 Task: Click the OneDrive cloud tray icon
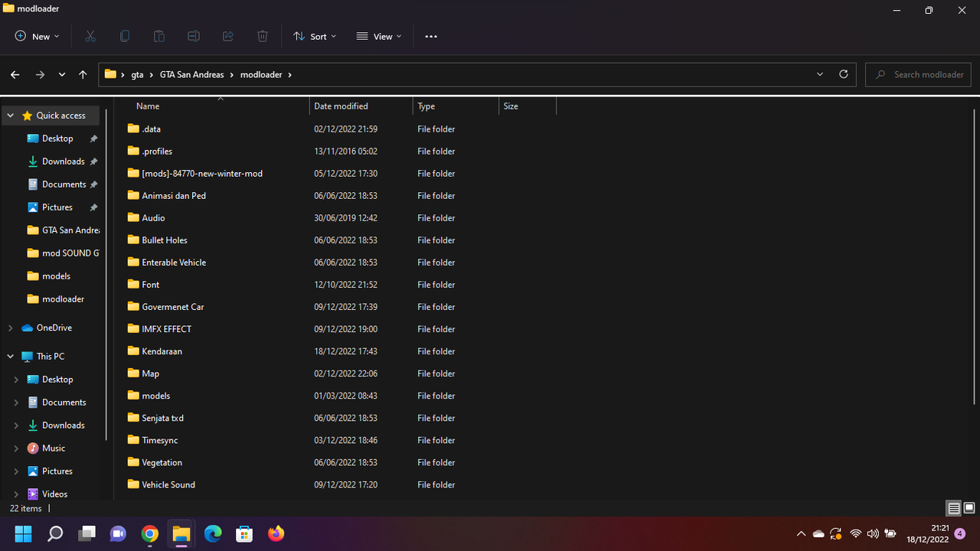[x=818, y=533]
